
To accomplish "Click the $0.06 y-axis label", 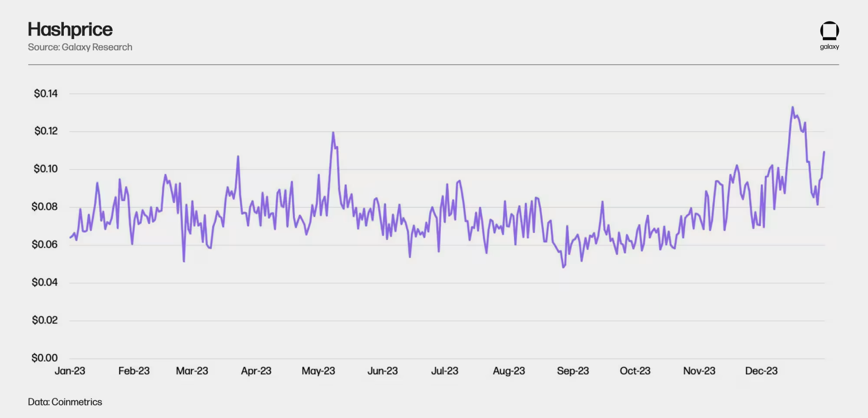I will point(44,244).
